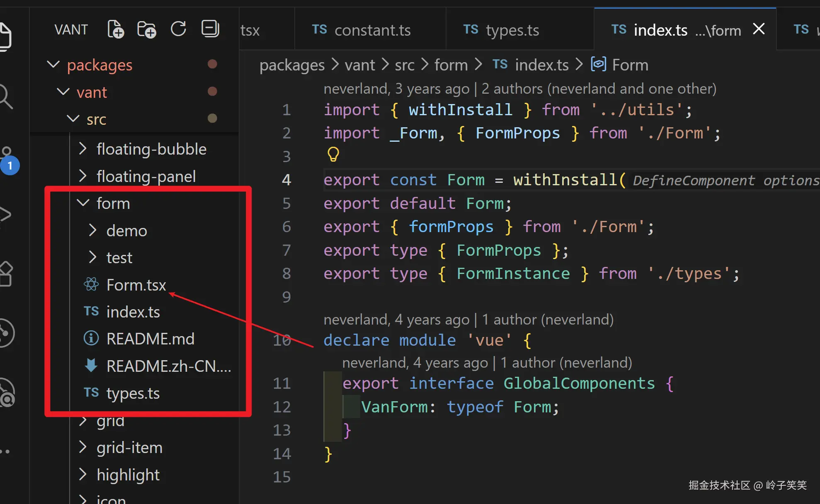Screen dimensions: 820x504
Task: Switch to the constant.ts tab
Action: (371, 30)
